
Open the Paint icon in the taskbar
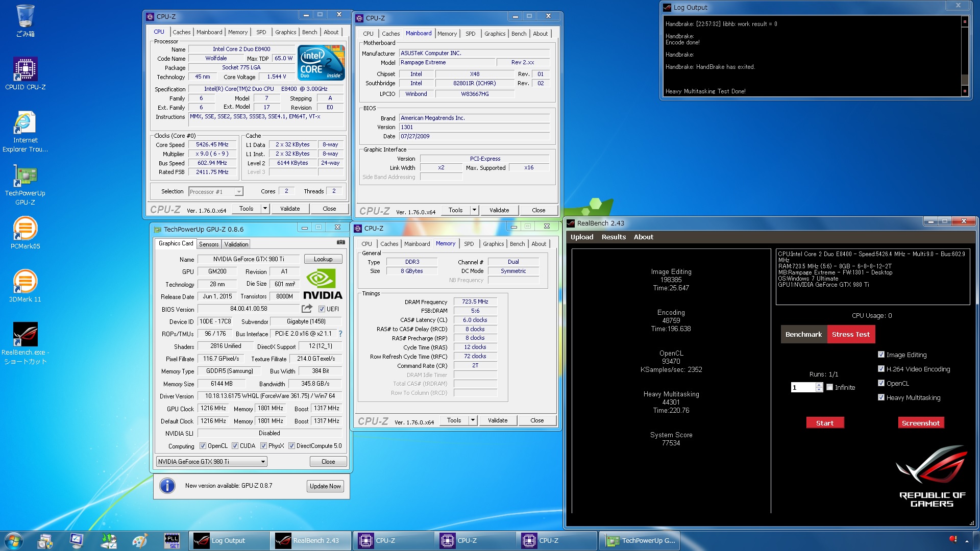coord(139,541)
